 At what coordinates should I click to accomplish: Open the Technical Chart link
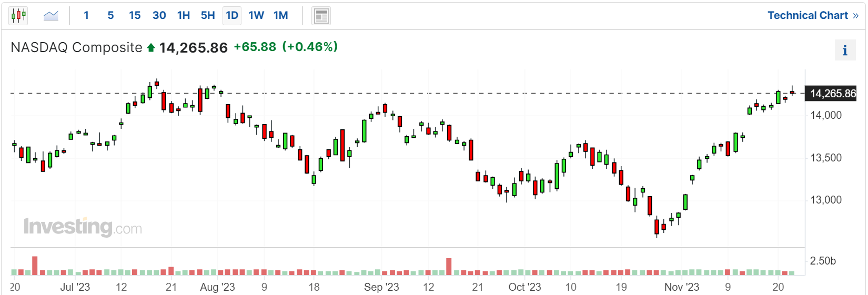(x=813, y=15)
